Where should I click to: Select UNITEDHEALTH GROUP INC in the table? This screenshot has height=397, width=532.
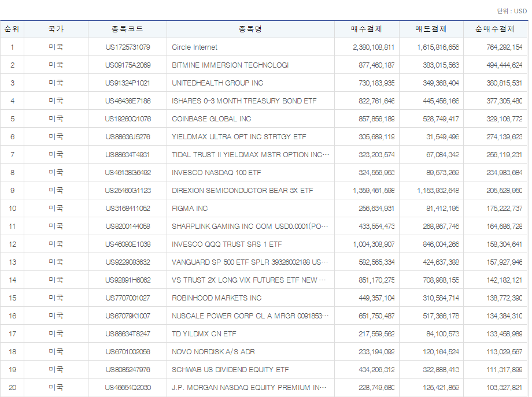tap(217, 83)
